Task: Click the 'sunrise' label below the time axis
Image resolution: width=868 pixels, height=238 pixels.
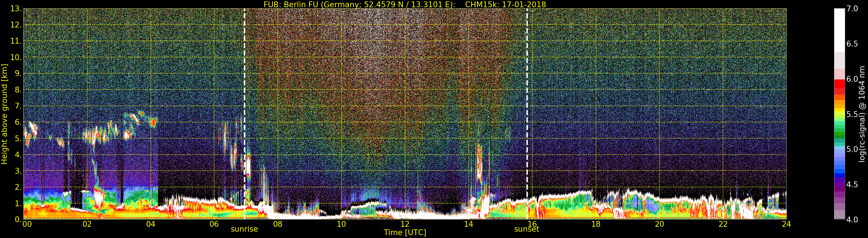Action: tap(244, 229)
